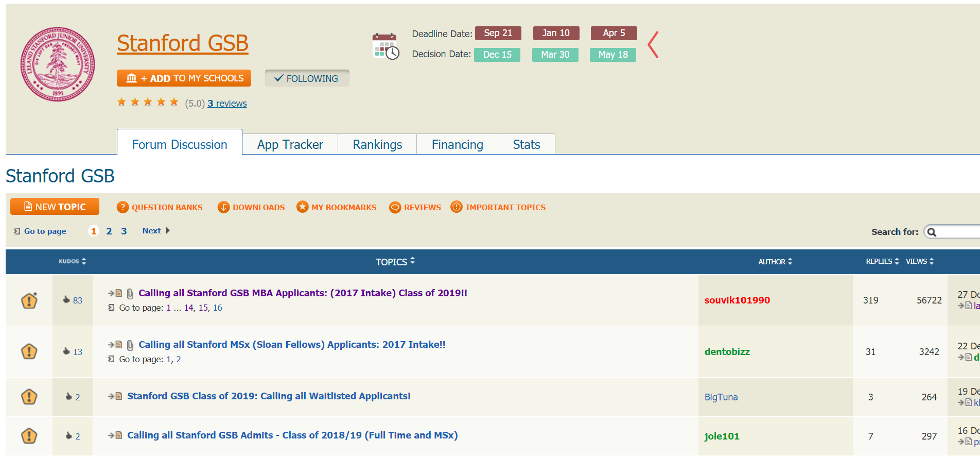
Task: Open the Stanford GSB Admits Class of 2018/19 topic
Action: pos(292,435)
